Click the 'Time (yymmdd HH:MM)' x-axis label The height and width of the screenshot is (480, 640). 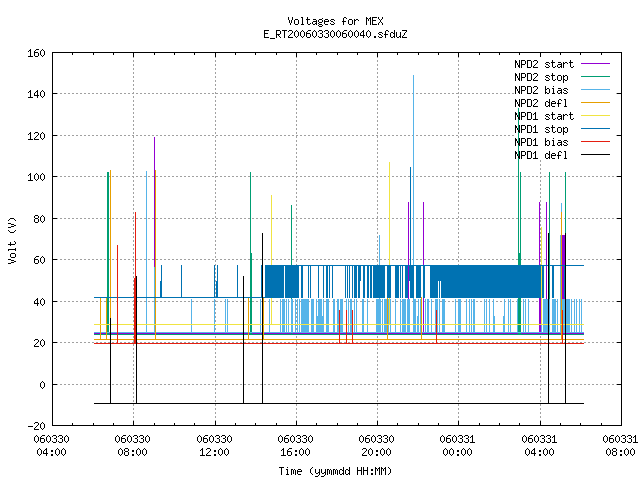click(335, 471)
